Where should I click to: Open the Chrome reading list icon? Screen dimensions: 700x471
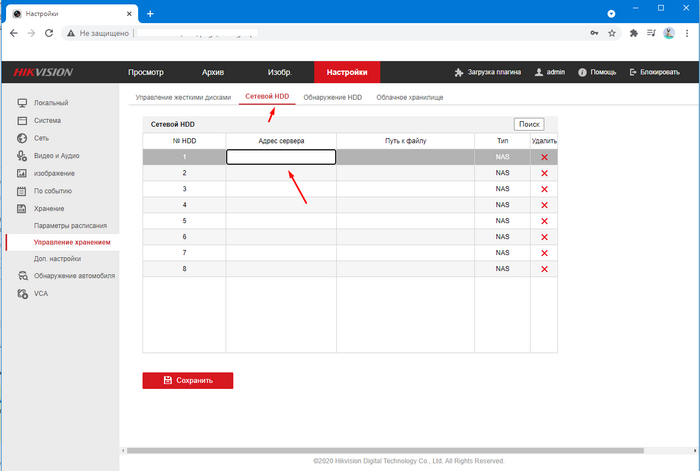point(651,33)
